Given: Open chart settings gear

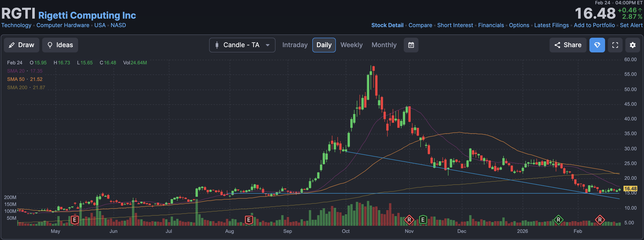Looking at the screenshot, I should (x=632, y=45).
